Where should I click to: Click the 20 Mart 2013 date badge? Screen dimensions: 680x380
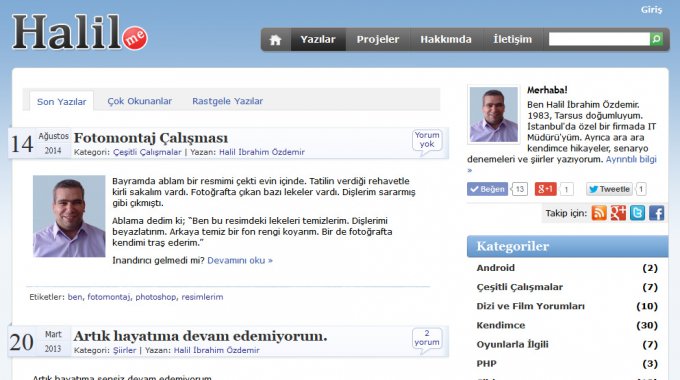[39, 342]
